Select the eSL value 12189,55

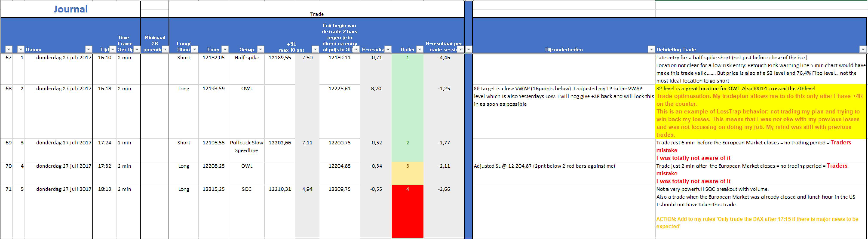pos(280,69)
